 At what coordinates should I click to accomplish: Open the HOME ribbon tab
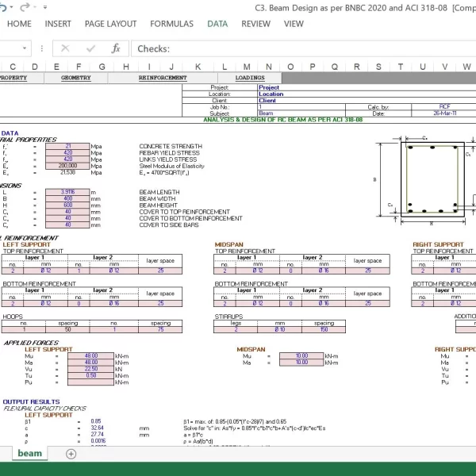coord(19,24)
